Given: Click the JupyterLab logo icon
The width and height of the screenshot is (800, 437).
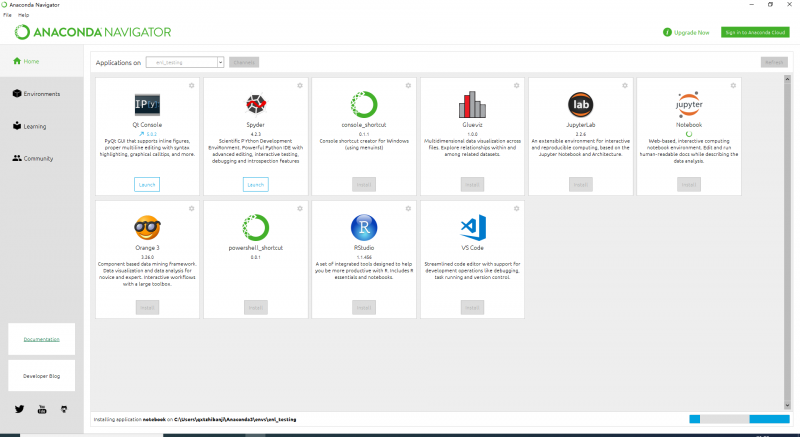Looking at the screenshot, I should [x=580, y=103].
